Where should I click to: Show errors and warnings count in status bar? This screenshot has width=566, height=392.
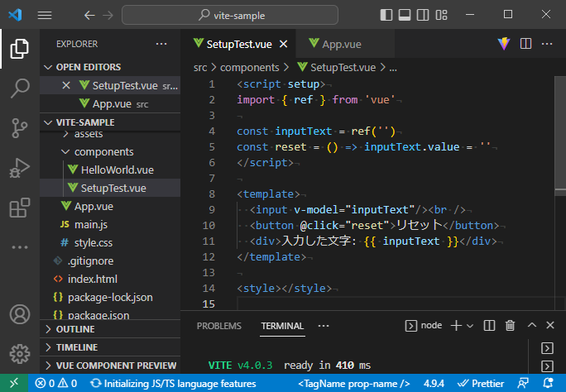pos(56,383)
